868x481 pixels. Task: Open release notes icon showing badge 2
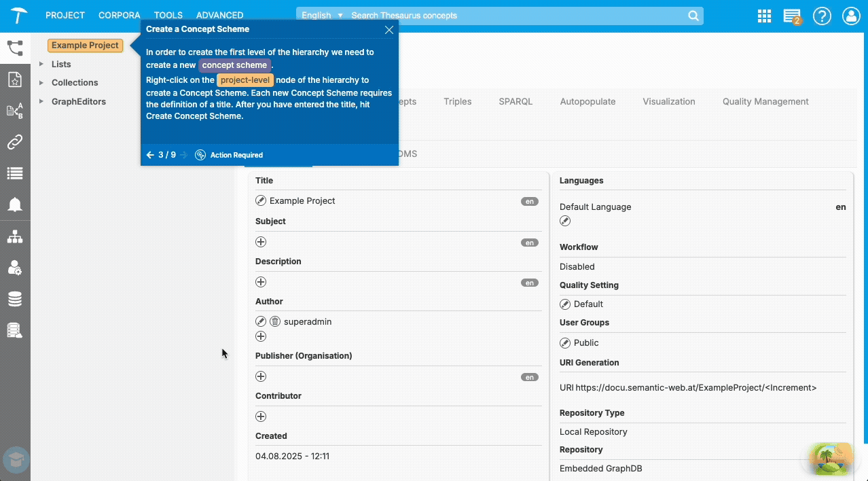coord(792,15)
